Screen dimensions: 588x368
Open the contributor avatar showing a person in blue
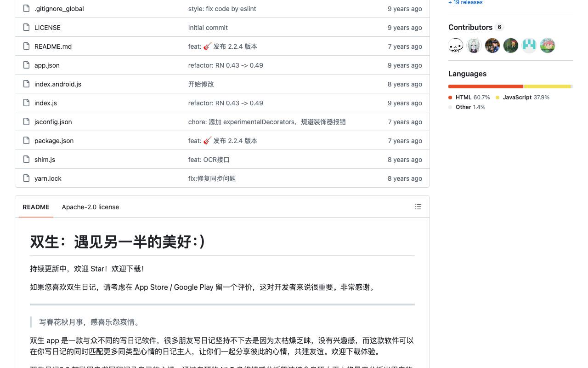pyautogui.click(x=492, y=46)
